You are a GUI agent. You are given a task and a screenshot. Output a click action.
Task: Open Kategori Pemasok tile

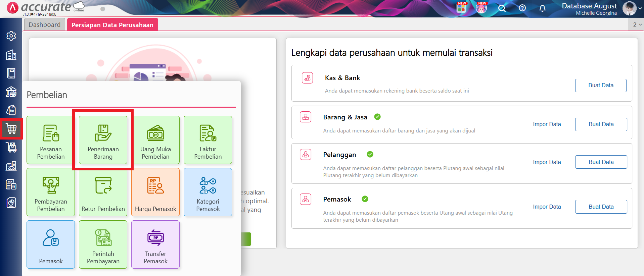[x=208, y=192]
